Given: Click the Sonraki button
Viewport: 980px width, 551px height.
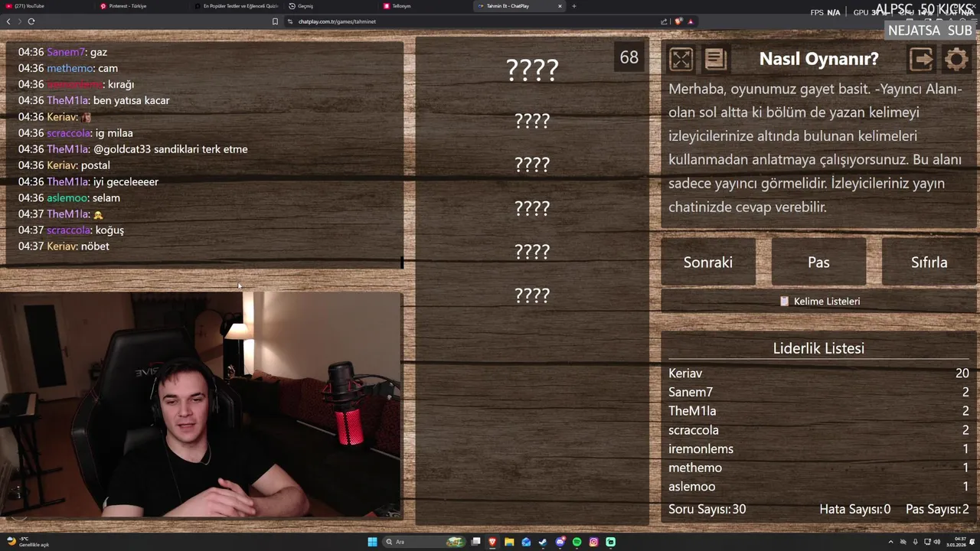Looking at the screenshot, I should pyautogui.click(x=708, y=262).
